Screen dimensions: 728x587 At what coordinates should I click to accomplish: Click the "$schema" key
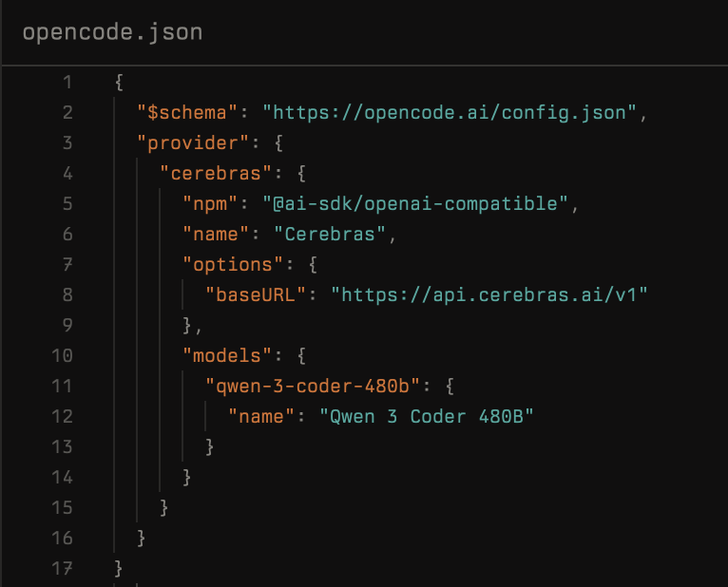(186, 113)
